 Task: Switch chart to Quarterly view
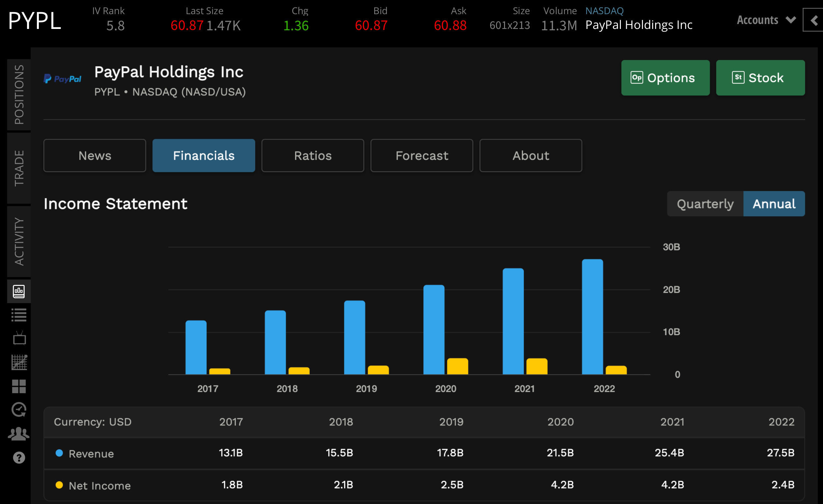click(x=705, y=204)
